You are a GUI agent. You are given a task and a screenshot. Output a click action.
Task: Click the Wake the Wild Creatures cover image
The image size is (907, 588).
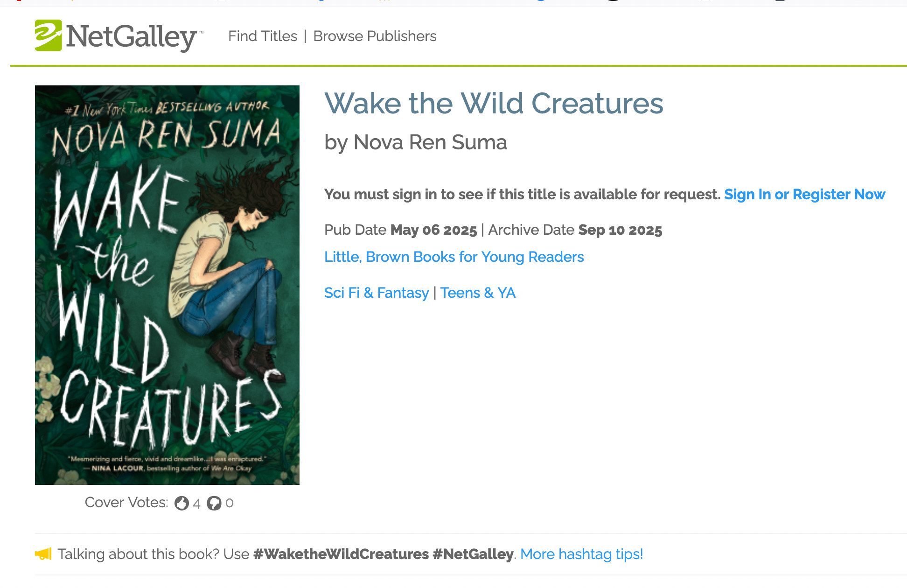pos(167,285)
